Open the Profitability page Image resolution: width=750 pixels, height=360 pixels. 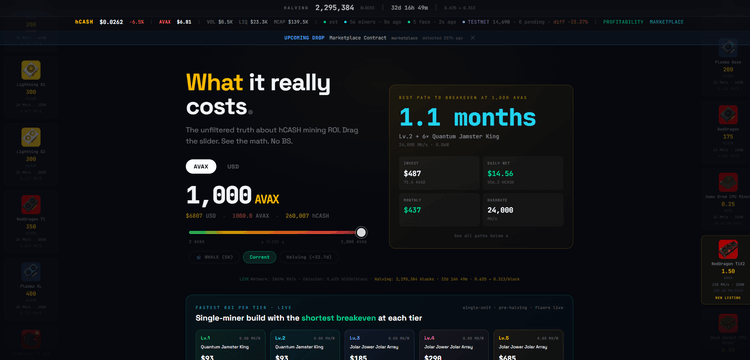click(x=623, y=22)
